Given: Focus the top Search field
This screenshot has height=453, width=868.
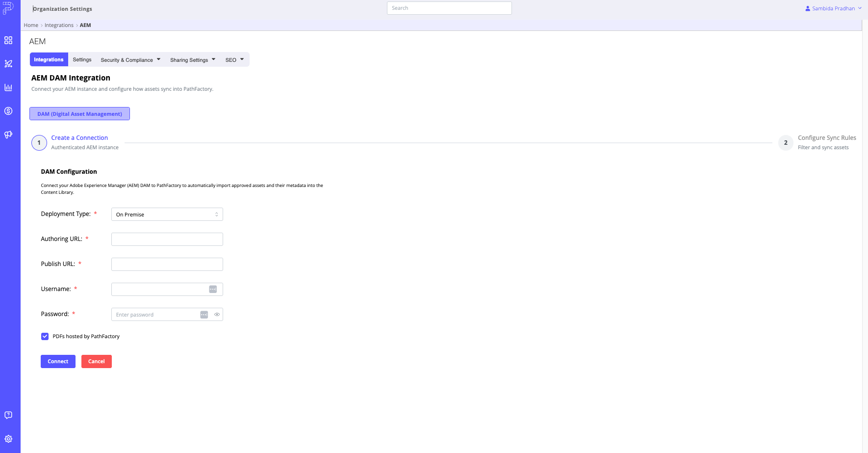Looking at the screenshot, I should 449,8.
